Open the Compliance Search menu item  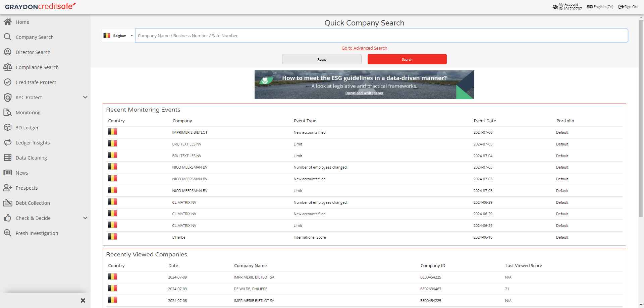45,67
